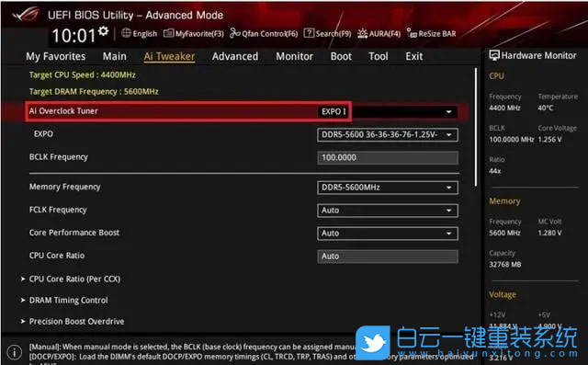The width and height of the screenshot is (588, 365).
Task: Click the settings gear next to the clock
Action: point(104,31)
